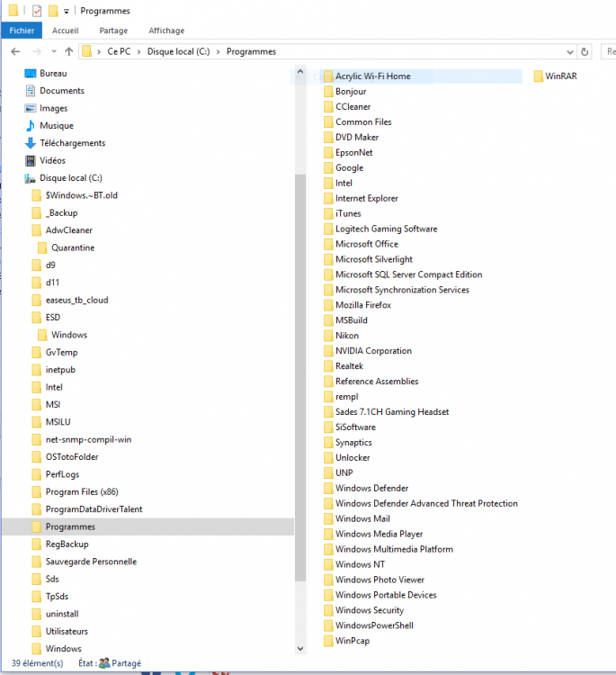Open the Fichier ribbon tab
616x675 pixels.
point(22,31)
